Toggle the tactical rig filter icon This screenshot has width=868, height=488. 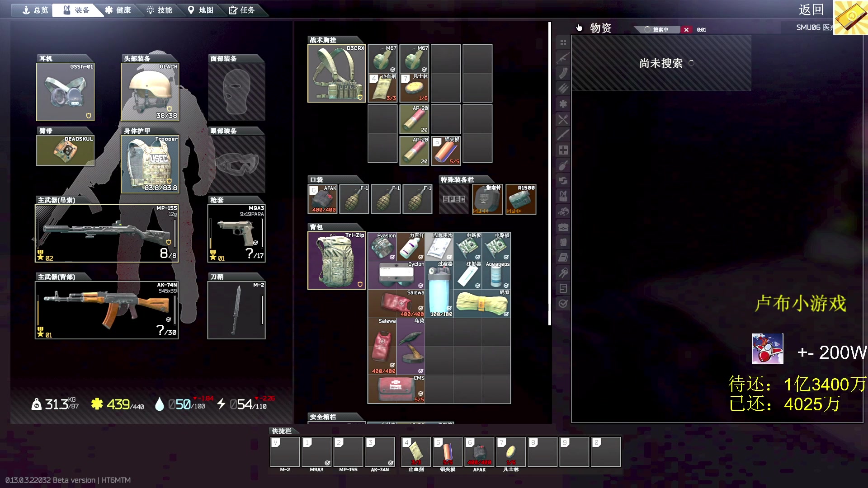(x=563, y=196)
